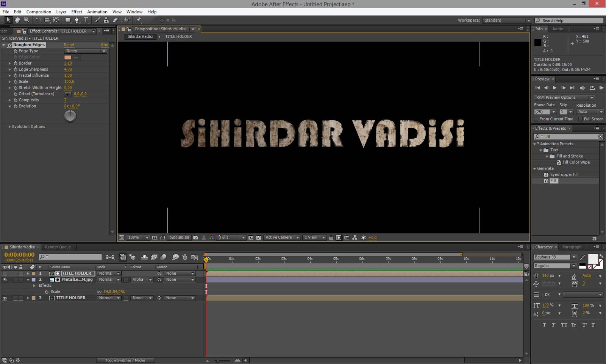Click Character panel fill color swatch

(x=593, y=259)
